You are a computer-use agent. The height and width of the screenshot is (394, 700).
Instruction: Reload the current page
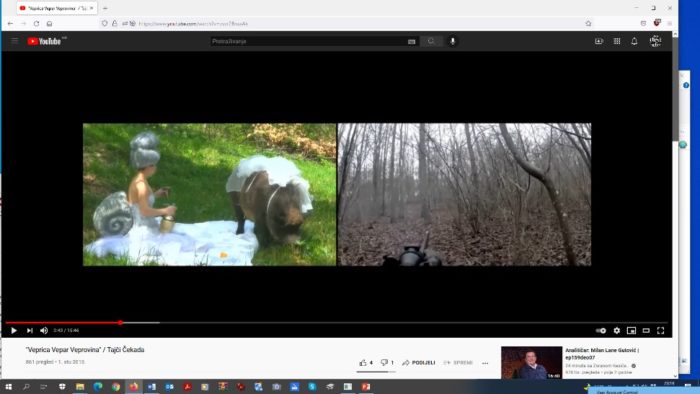36,24
